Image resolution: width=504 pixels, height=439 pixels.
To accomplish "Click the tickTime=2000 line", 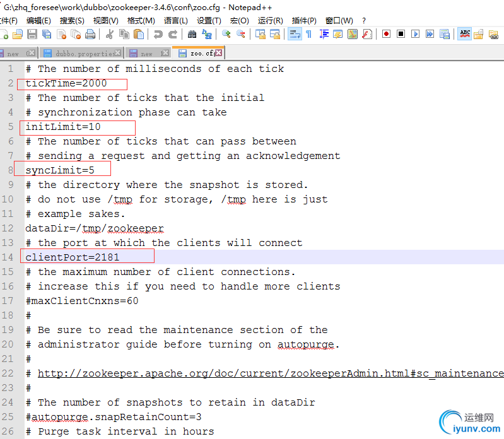I will coord(66,83).
